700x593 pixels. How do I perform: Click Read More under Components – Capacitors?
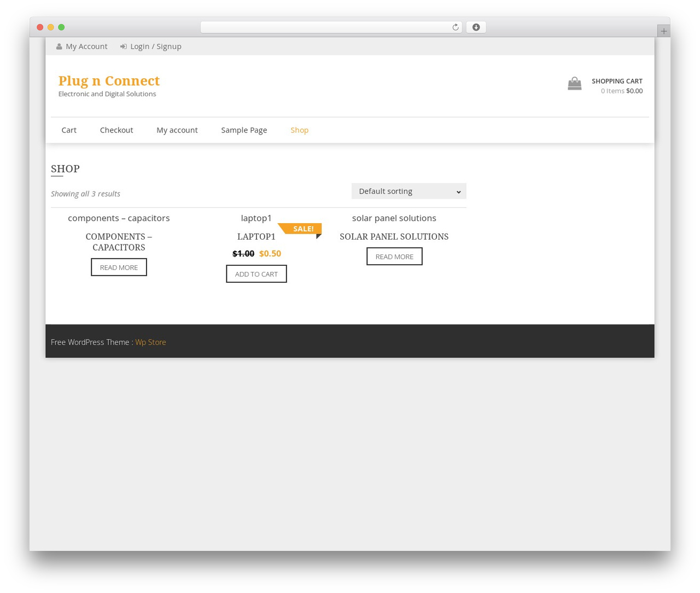click(x=119, y=268)
